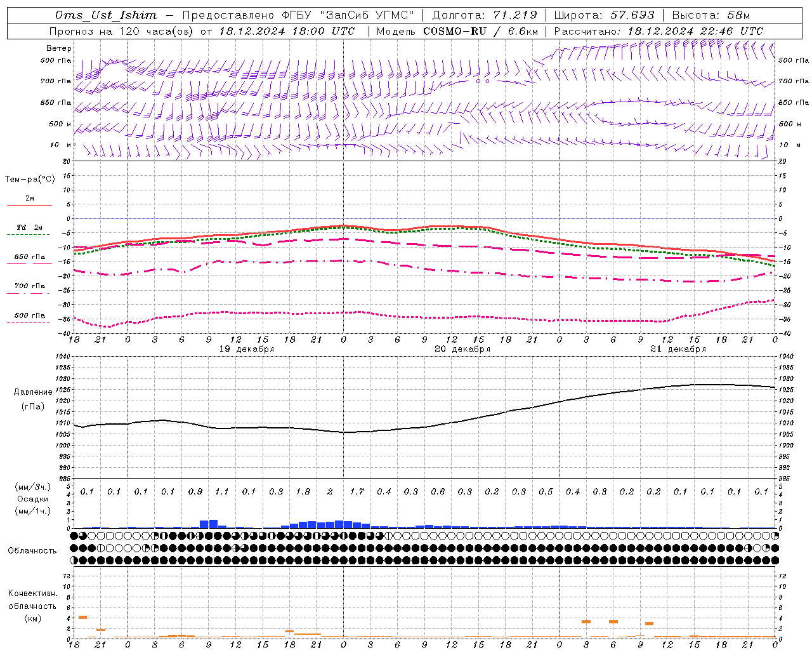Click the "(мм/3ч.)" units label
The image size is (812, 650).
[x=33, y=487]
